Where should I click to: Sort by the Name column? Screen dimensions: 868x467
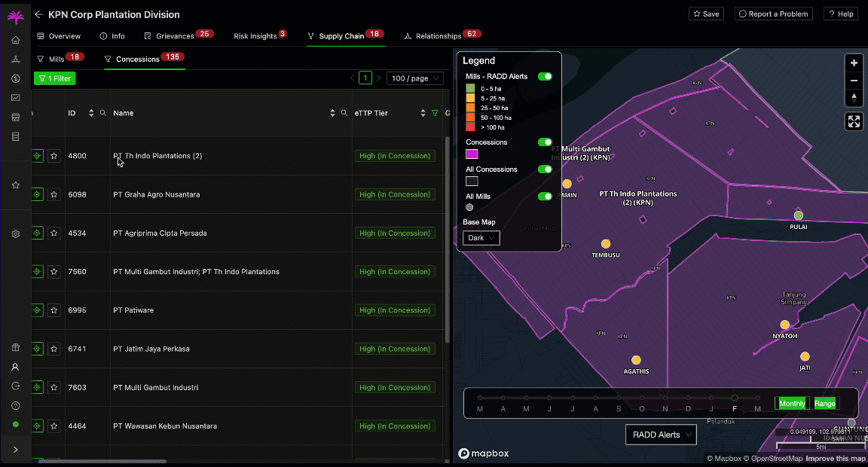332,113
